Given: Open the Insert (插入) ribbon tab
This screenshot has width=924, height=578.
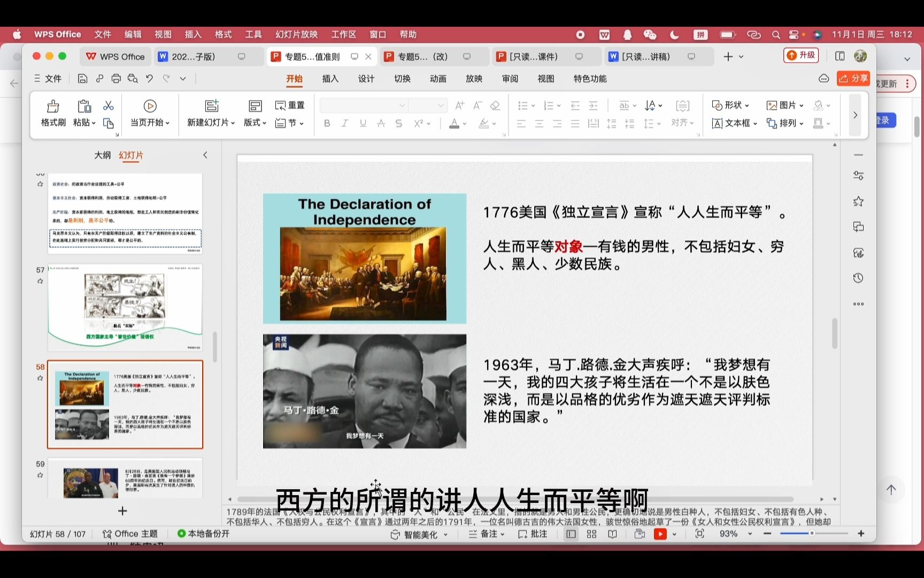Looking at the screenshot, I should pyautogui.click(x=330, y=79).
